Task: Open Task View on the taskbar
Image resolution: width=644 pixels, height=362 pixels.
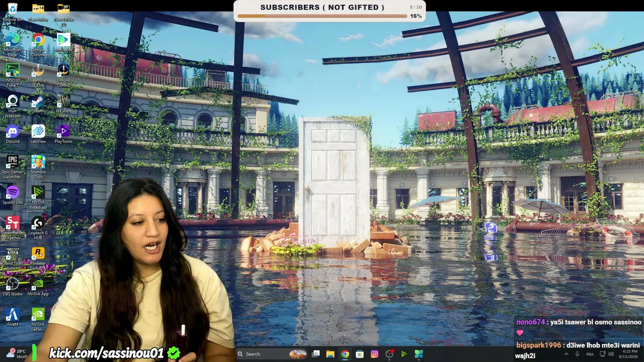Action: (x=315, y=354)
